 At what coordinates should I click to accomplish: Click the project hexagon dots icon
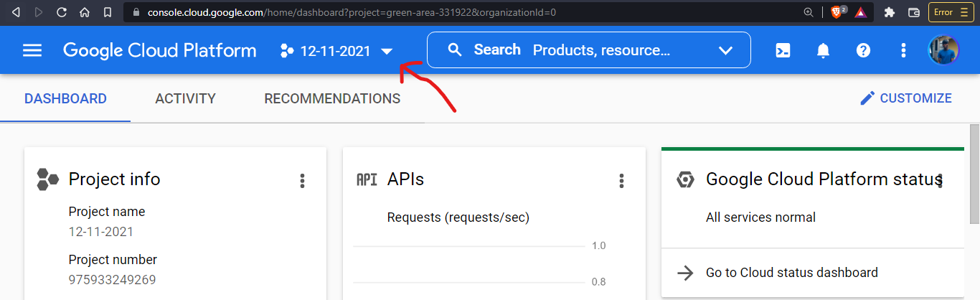287,51
